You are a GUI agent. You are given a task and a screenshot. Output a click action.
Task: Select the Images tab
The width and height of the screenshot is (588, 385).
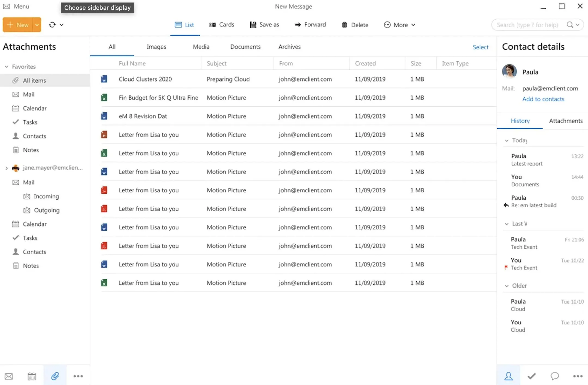point(156,46)
